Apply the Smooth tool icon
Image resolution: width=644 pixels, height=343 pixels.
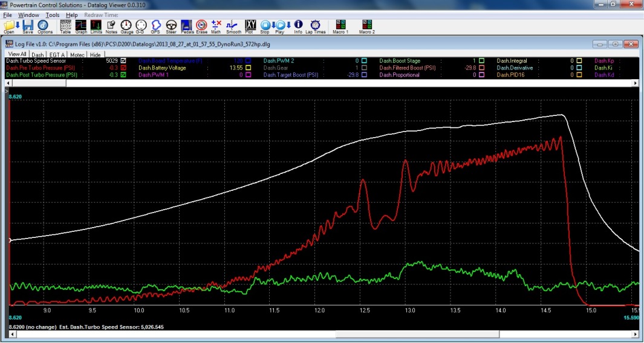click(233, 26)
